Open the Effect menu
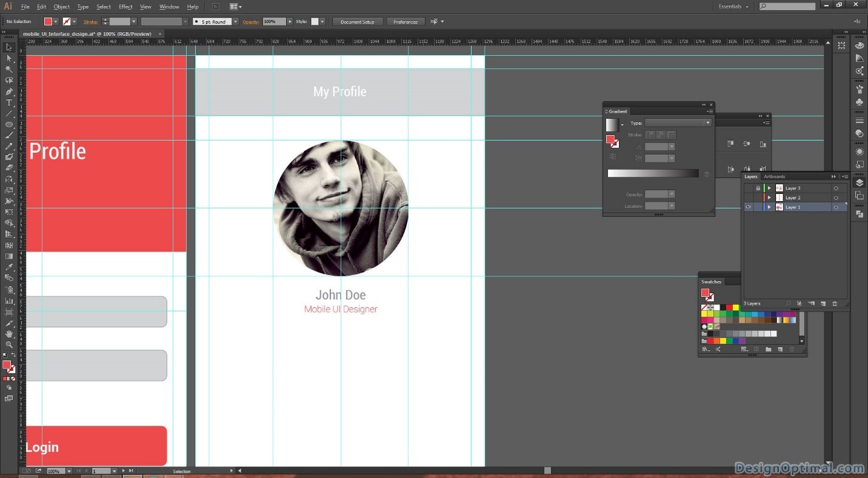868x478 pixels. (125, 7)
